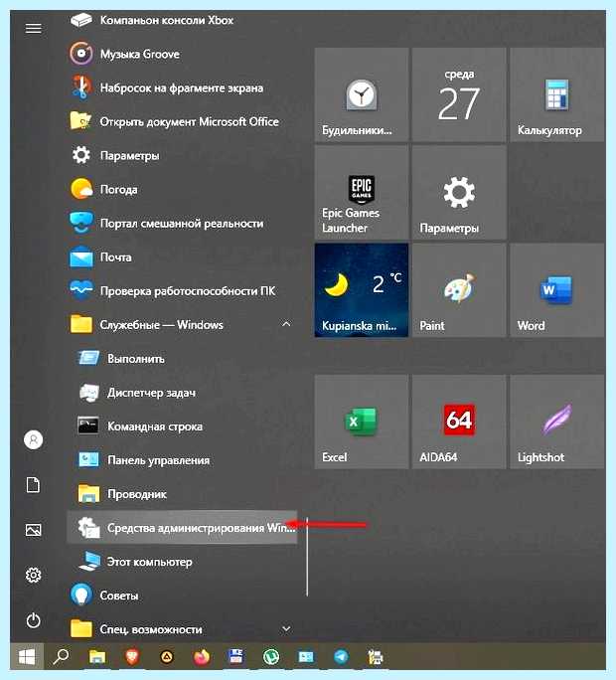Collapse the Служебные — Windows folder
This screenshot has height=680, width=616.
(182, 324)
